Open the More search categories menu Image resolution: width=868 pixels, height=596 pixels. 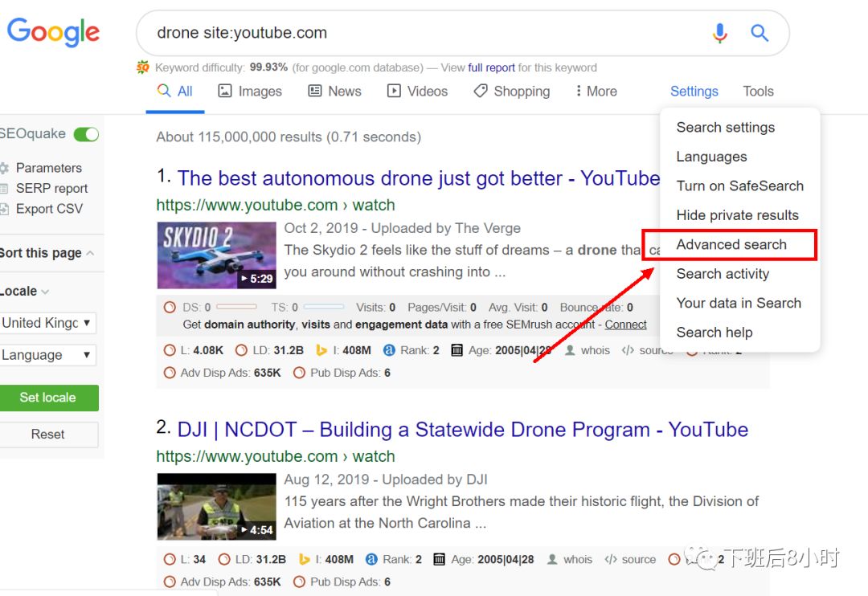(596, 91)
